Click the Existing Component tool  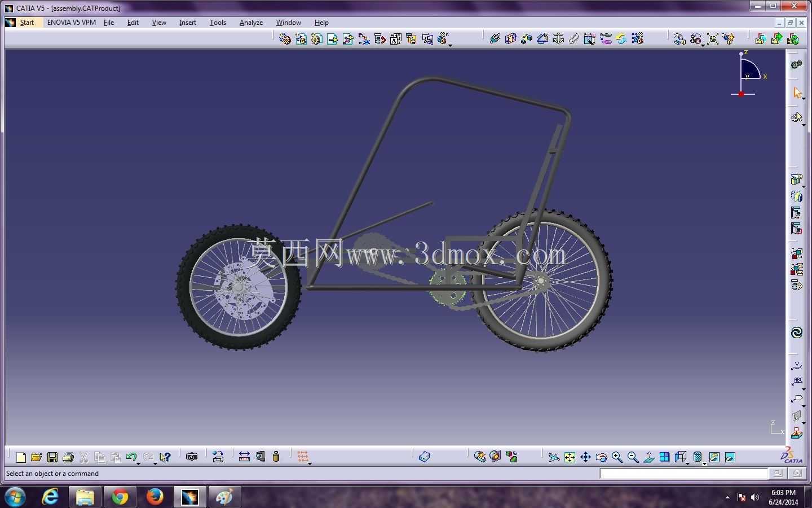pos(332,38)
